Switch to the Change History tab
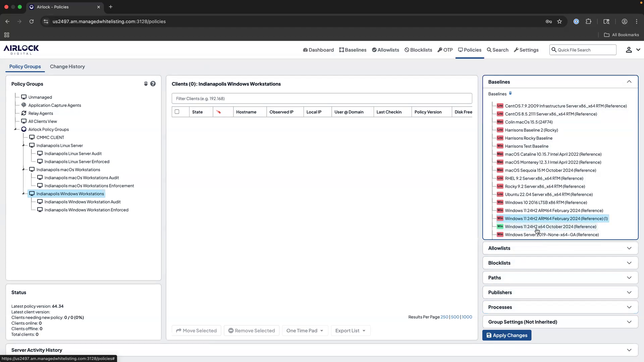This screenshot has height=362, width=644. tap(67, 66)
